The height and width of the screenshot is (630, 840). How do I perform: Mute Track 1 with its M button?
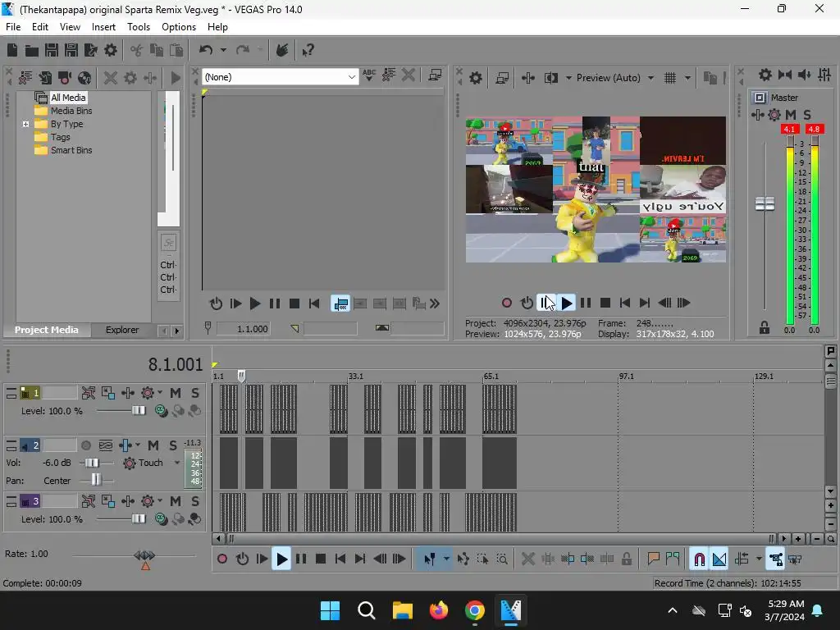pyautogui.click(x=176, y=393)
